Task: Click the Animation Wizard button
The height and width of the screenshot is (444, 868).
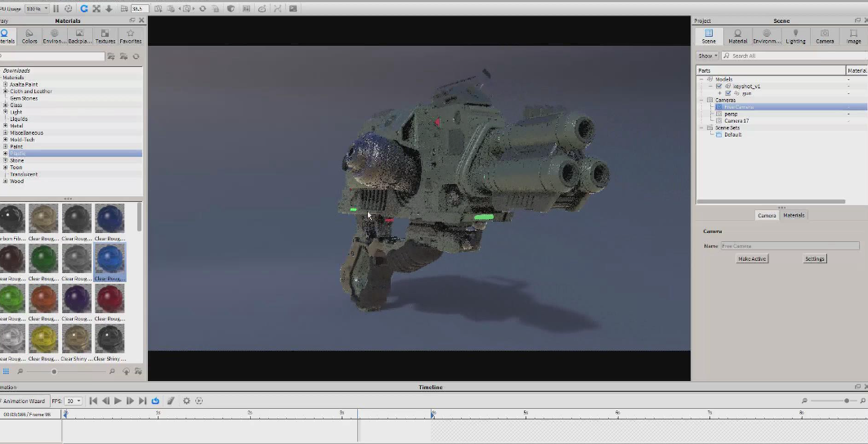Action: 25,401
